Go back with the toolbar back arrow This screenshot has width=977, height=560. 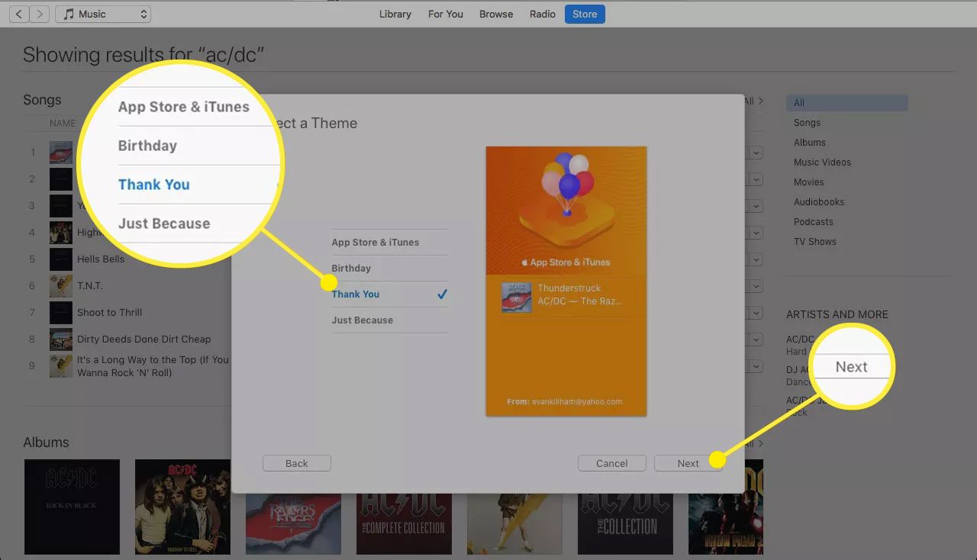[18, 14]
